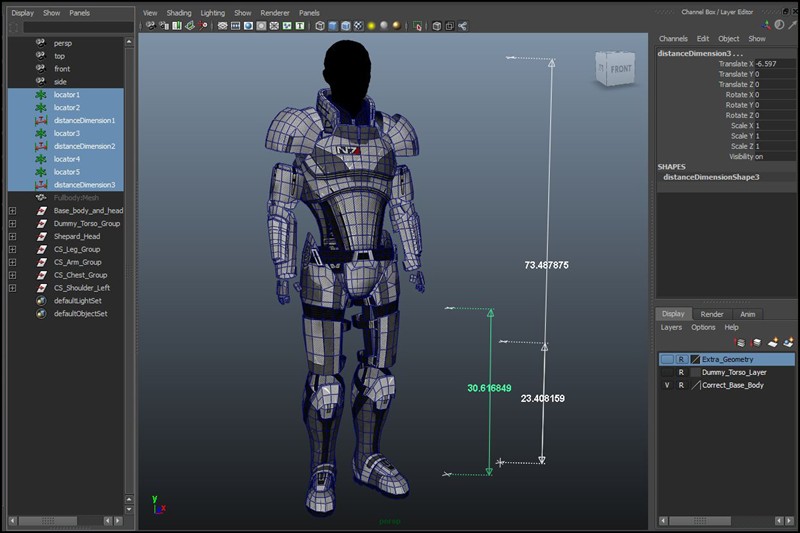Image resolution: width=800 pixels, height=533 pixels.
Task: Open the Layers menu in layer editor
Action: click(x=671, y=327)
